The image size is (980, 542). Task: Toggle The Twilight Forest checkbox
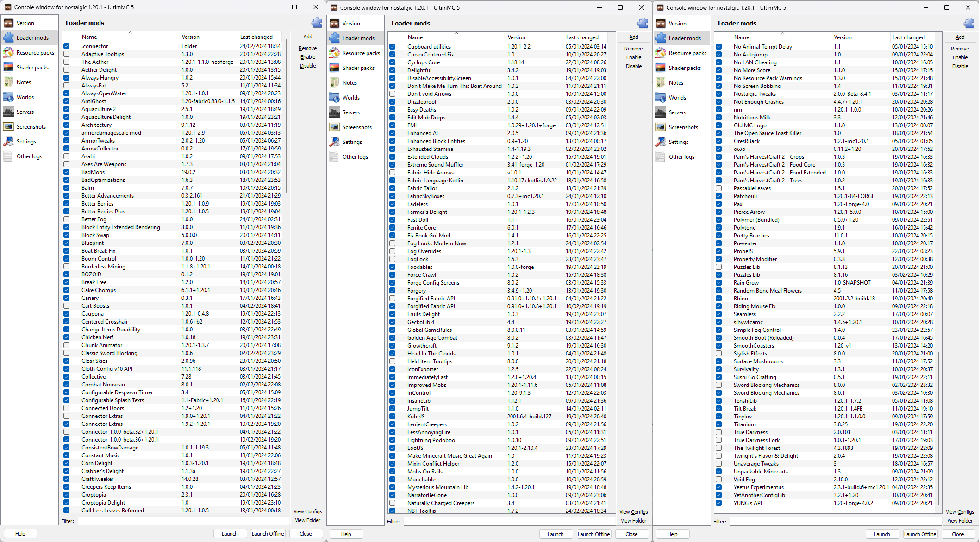point(719,448)
